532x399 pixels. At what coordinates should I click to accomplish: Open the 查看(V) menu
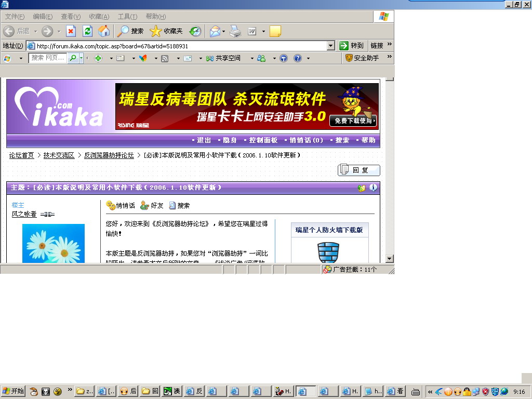[71, 17]
